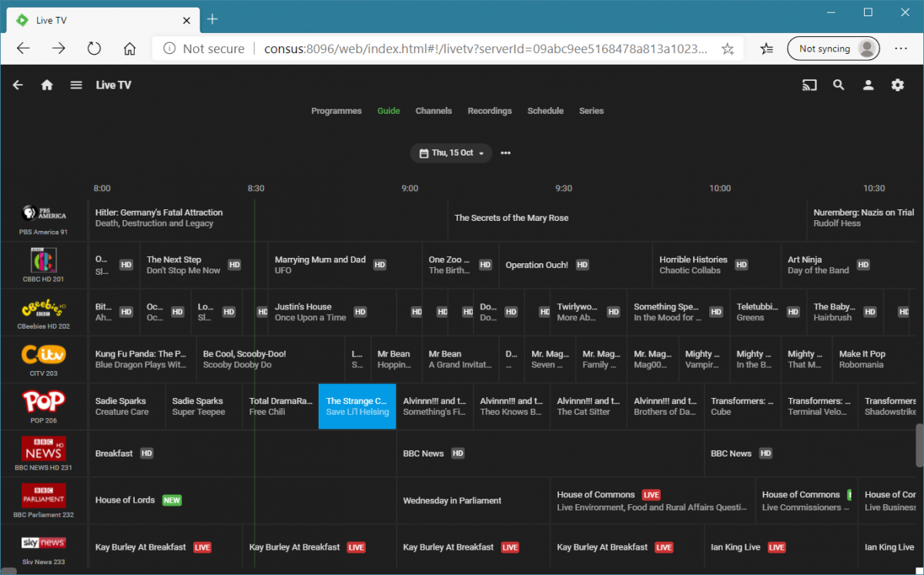The height and width of the screenshot is (575, 924).
Task: Go back with the app's back arrow
Action: [x=18, y=85]
